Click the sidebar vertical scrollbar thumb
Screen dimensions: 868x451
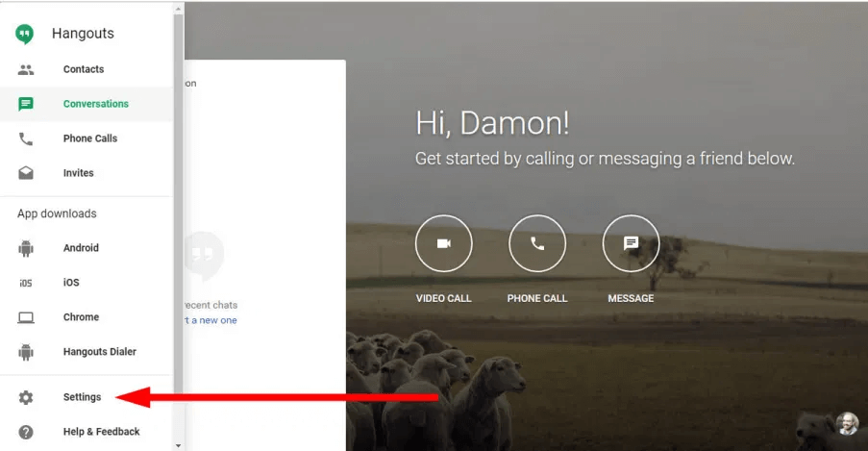[x=178, y=203]
